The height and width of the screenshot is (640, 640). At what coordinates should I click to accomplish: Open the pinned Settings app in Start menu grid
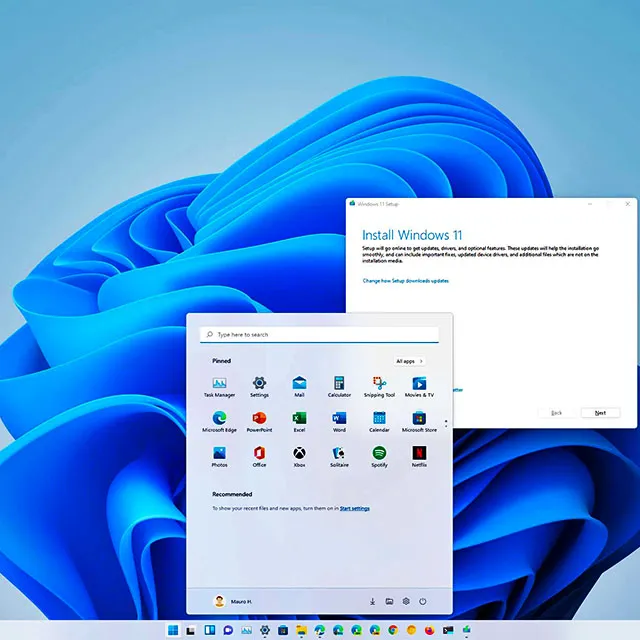[259, 387]
